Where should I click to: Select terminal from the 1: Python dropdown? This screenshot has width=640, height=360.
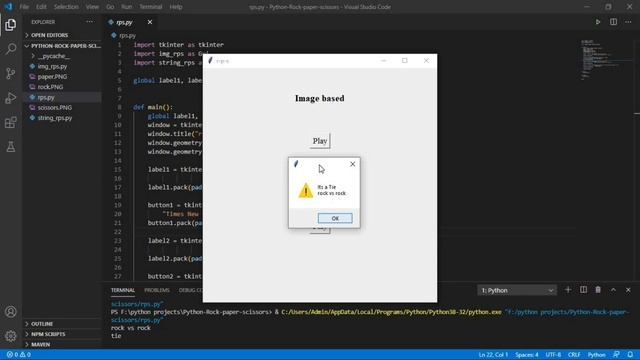point(516,290)
